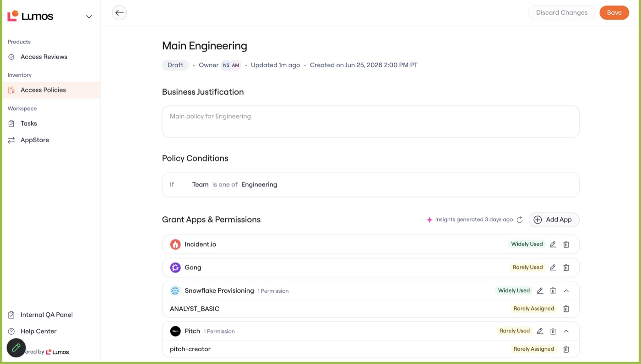
Task: Click Rarely Assigned badge for pitch-creator
Action: [x=534, y=349]
